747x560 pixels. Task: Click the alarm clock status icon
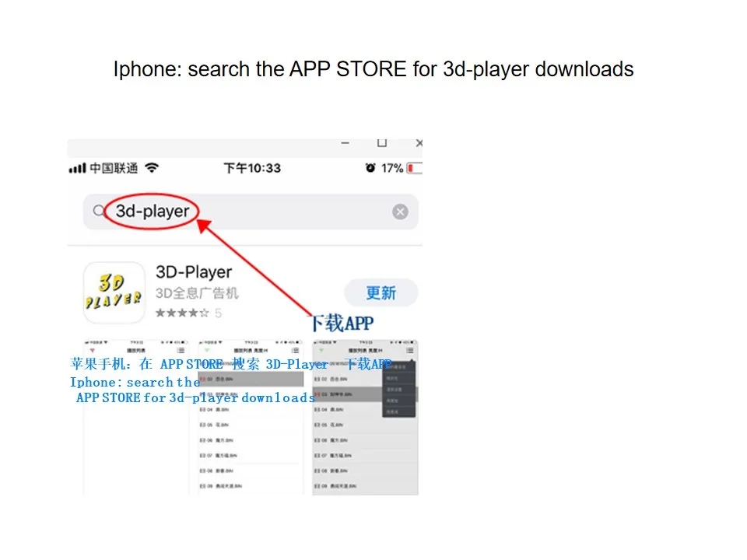click(x=370, y=168)
